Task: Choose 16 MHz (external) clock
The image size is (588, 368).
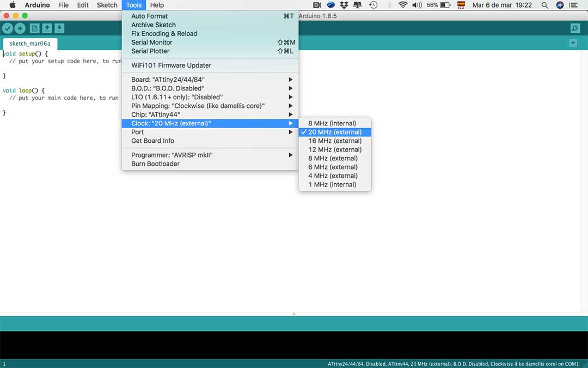Action: point(335,141)
